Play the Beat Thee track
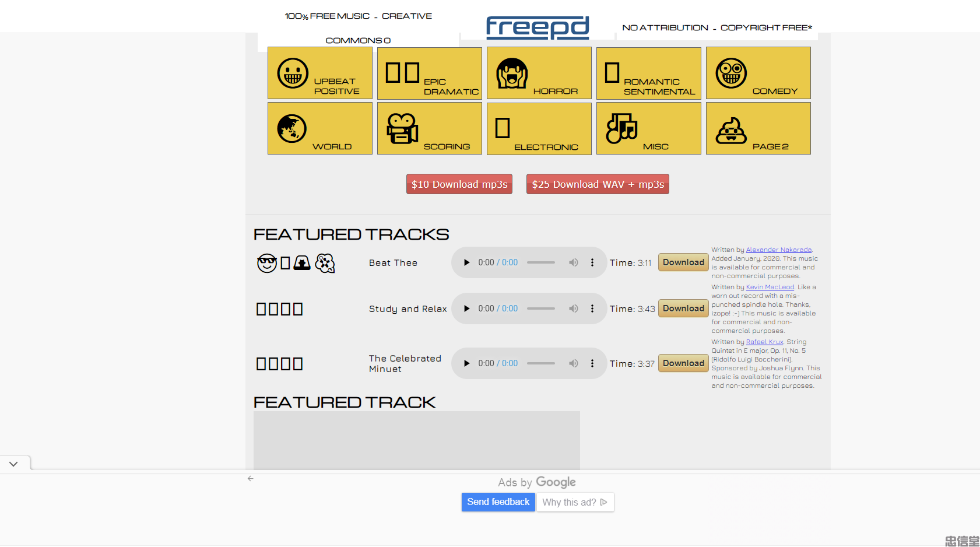Image resolution: width=980 pixels, height=547 pixels. [x=466, y=262]
